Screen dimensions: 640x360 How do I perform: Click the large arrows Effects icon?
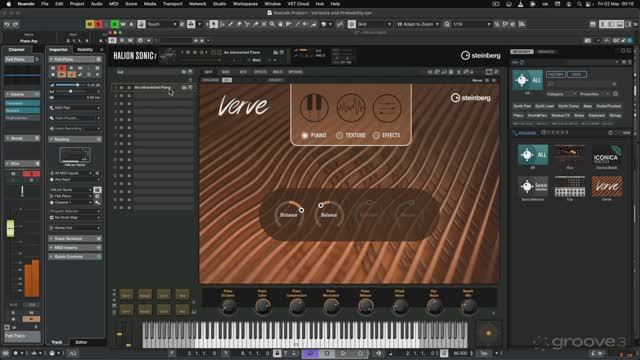[387, 107]
